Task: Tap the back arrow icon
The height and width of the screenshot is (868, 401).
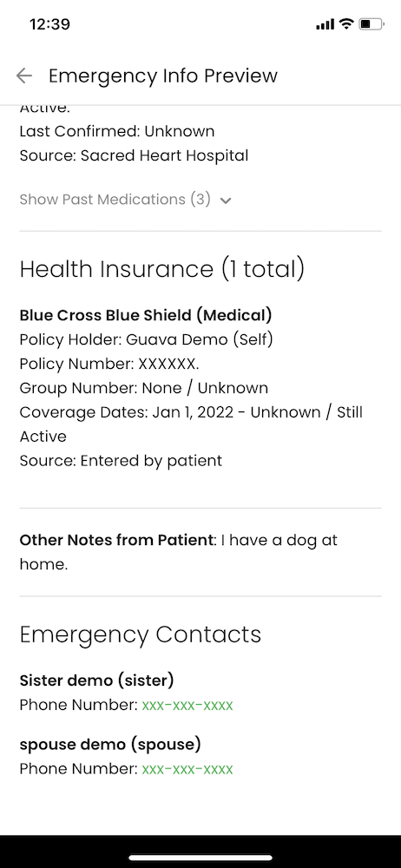Action: pos(23,76)
